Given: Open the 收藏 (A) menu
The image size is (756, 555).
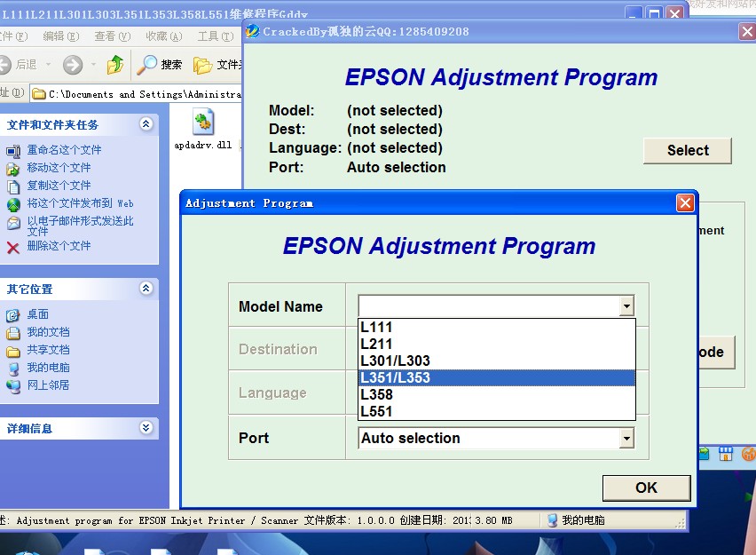Looking at the screenshot, I should [164, 36].
